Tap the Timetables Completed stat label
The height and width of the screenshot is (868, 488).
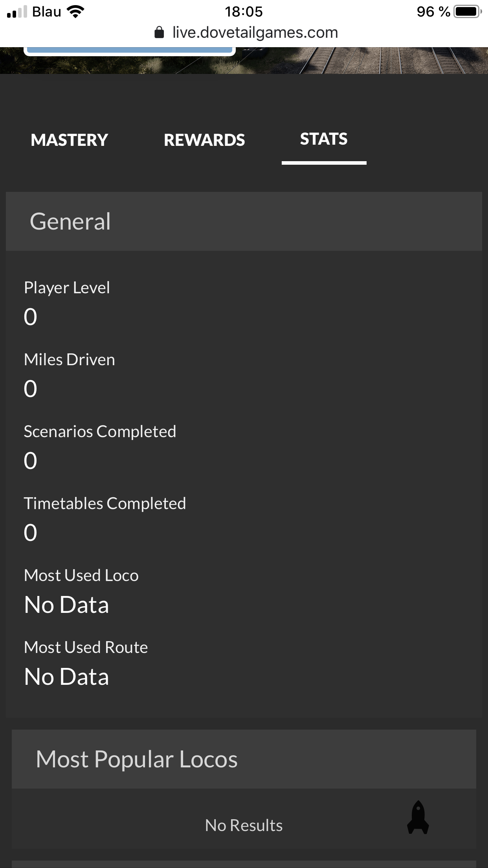point(105,504)
